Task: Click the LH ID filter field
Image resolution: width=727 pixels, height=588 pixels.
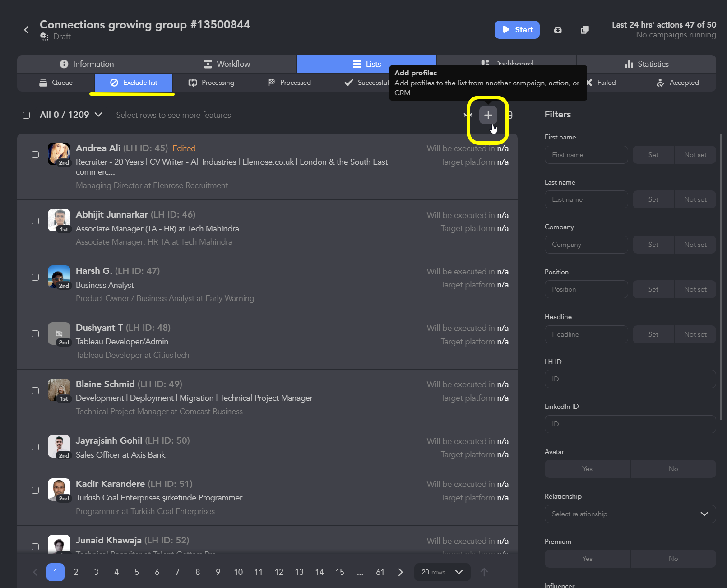Action: tap(630, 379)
